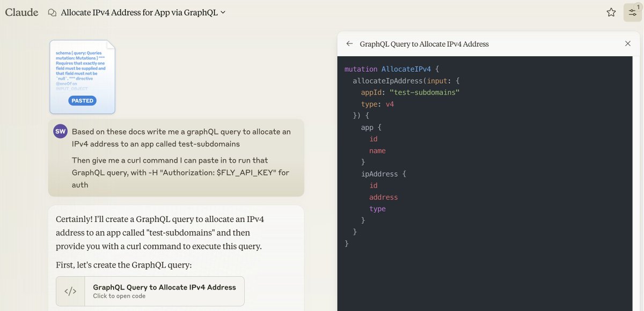This screenshot has height=311, width=644.
Task: Click the Claude logo
Action: click(21, 12)
